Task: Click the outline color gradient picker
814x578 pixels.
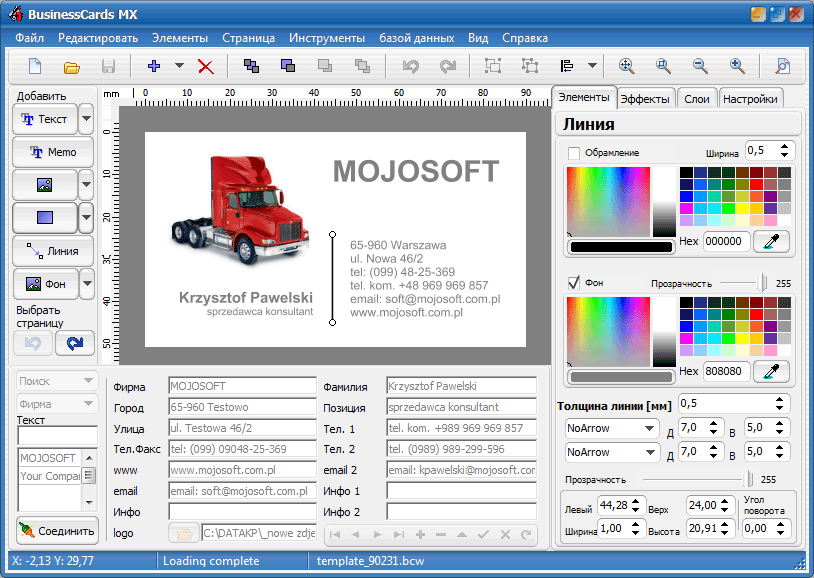Action: tap(608, 201)
